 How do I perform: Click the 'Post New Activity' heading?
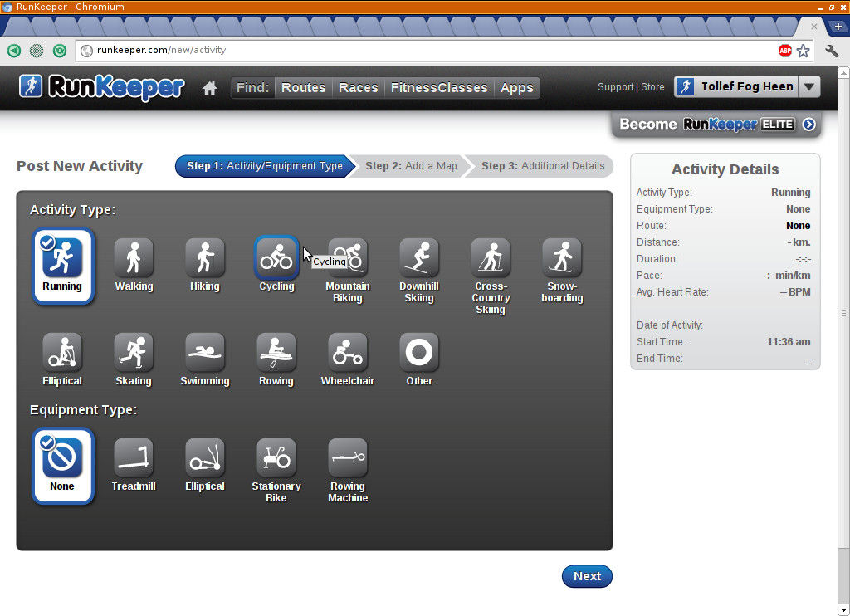pyautogui.click(x=80, y=166)
